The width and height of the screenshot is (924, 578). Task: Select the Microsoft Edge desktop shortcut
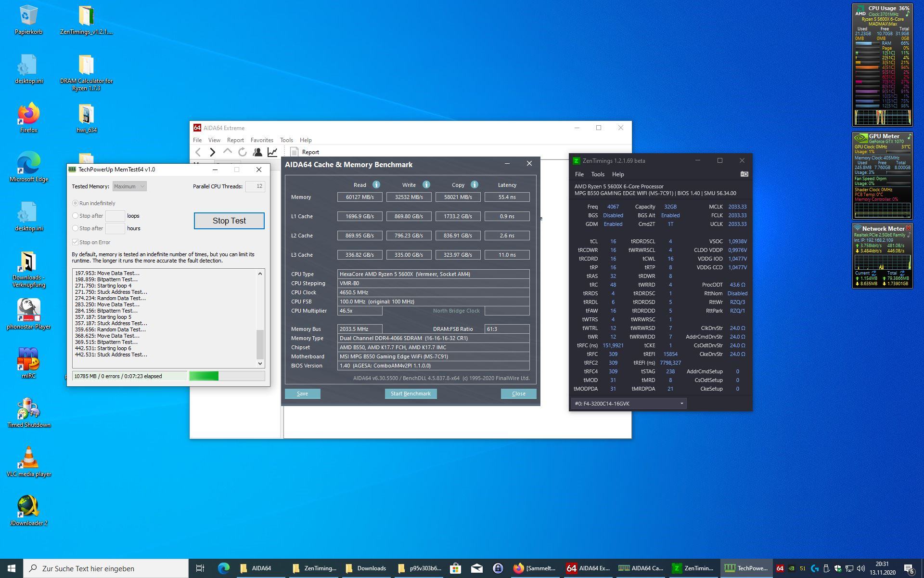pos(28,167)
